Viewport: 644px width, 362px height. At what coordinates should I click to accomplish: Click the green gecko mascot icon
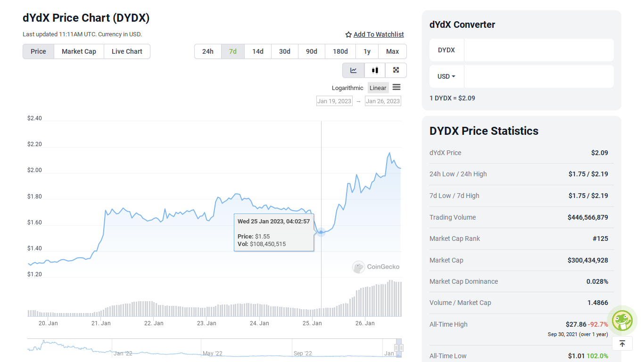[622, 321]
